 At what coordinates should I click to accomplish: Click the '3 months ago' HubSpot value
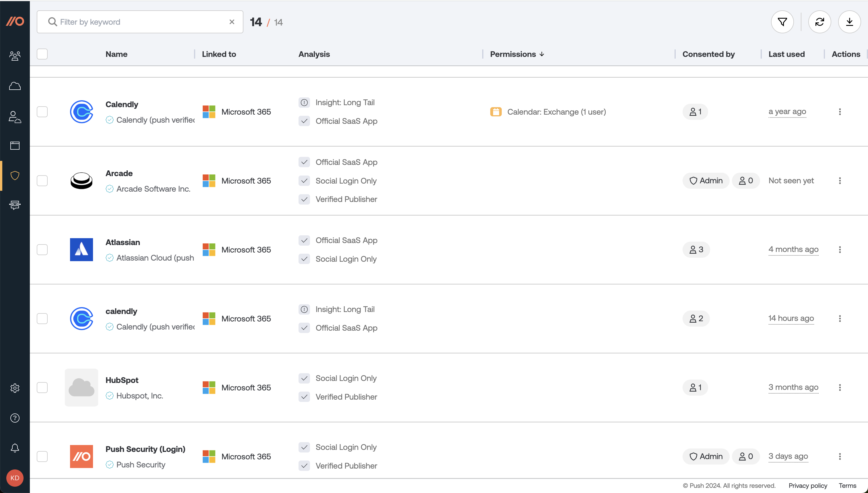[x=793, y=387]
